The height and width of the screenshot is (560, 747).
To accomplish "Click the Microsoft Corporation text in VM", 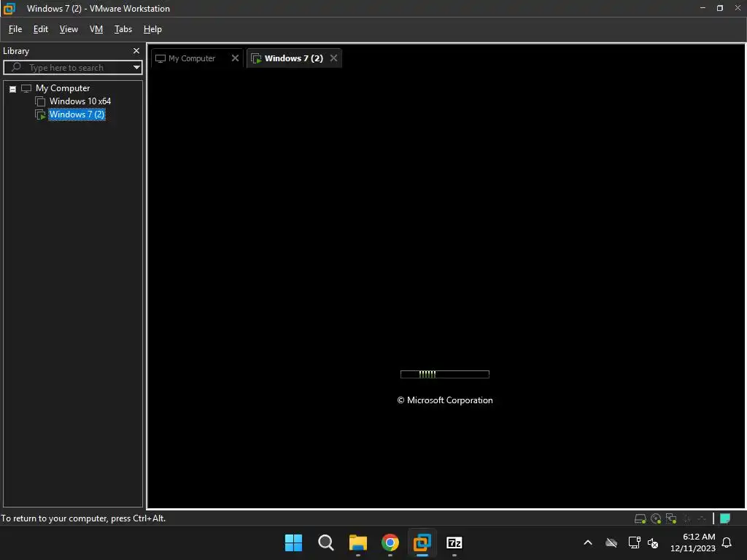I will coord(445,400).
